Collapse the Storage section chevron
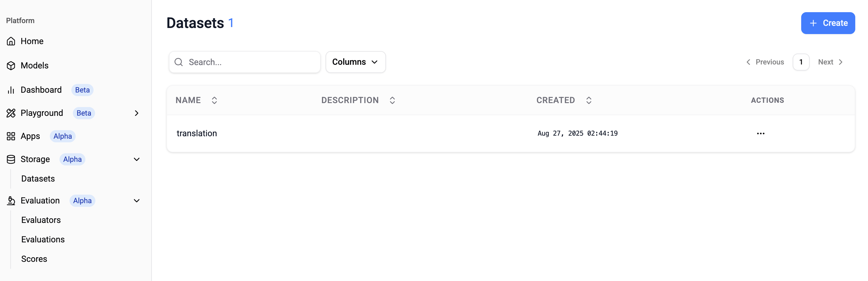 (136, 159)
